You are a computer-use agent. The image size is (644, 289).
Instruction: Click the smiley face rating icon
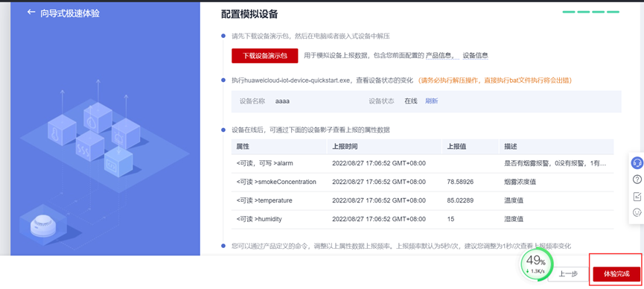(637, 212)
